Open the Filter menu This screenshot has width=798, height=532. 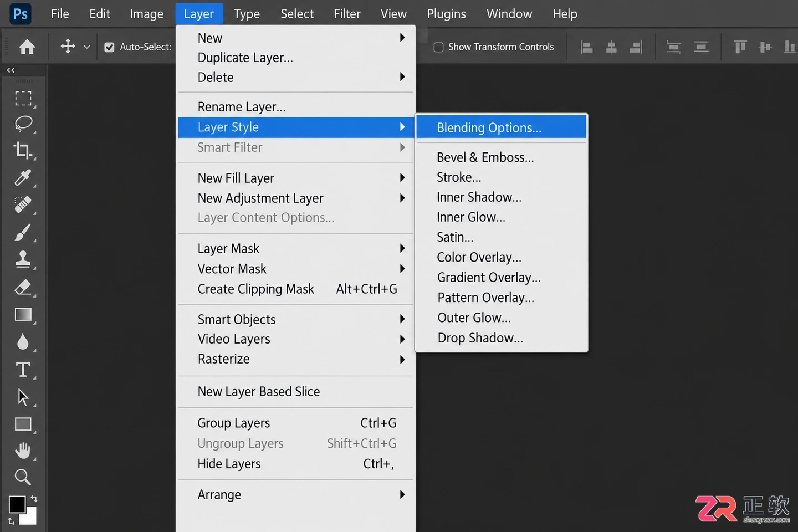coord(347,14)
